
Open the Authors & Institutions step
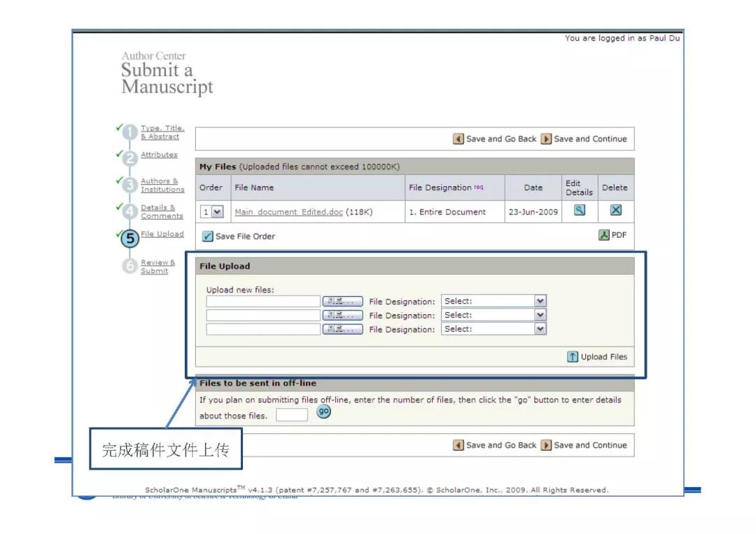point(162,185)
